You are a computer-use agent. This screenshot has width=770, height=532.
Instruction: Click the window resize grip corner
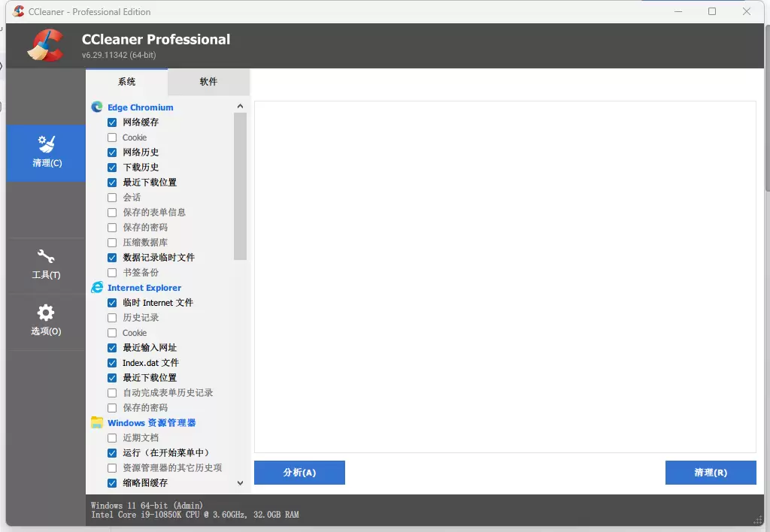pos(758,521)
